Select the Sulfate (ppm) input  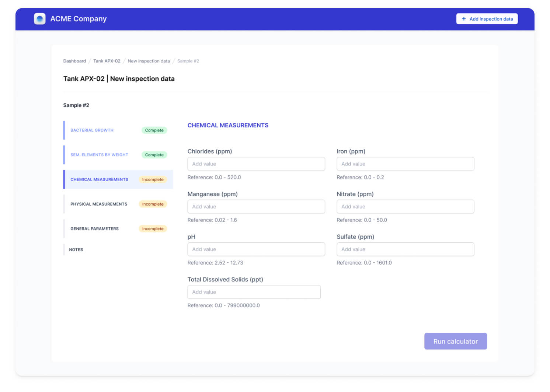[405, 249]
